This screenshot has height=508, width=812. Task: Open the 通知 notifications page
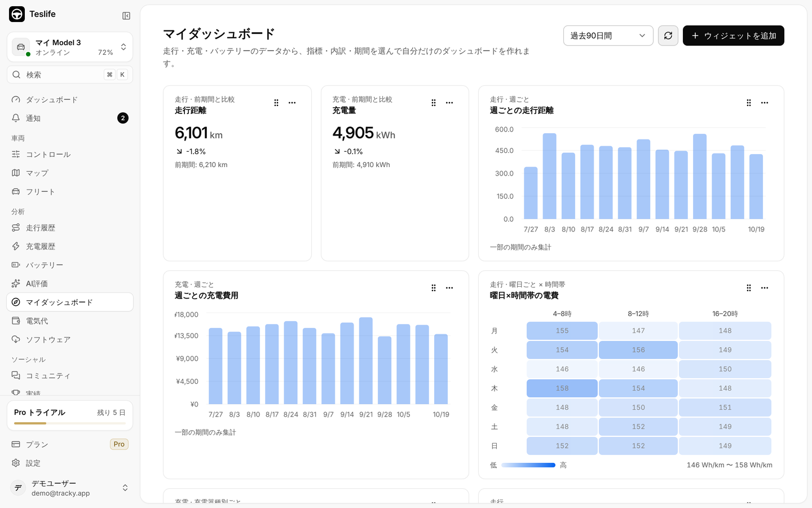(x=70, y=118)
